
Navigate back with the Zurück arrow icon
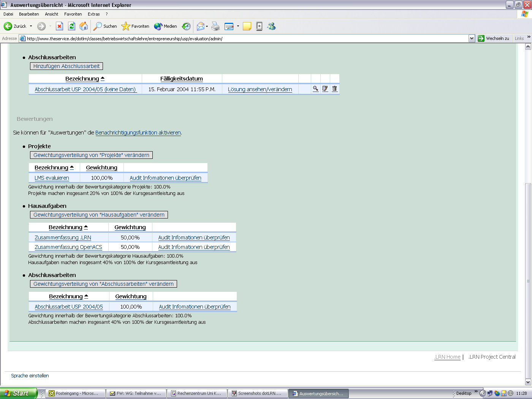(8, 26)
